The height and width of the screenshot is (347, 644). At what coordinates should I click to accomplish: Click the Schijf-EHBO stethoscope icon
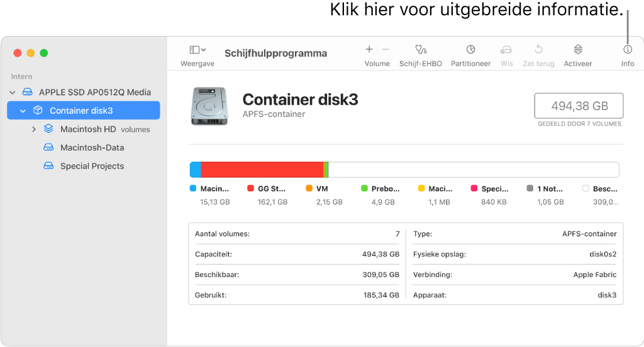pos(420,50)
